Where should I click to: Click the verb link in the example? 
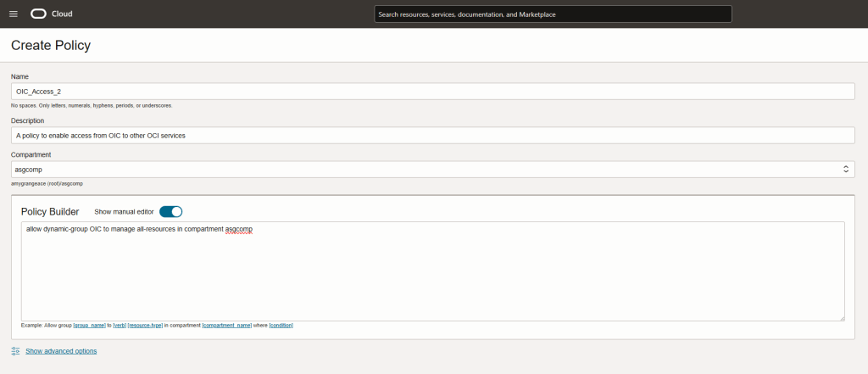pos(119,326)
